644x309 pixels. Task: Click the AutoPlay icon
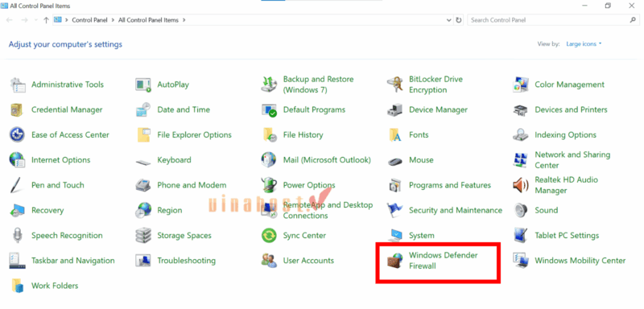143,85
